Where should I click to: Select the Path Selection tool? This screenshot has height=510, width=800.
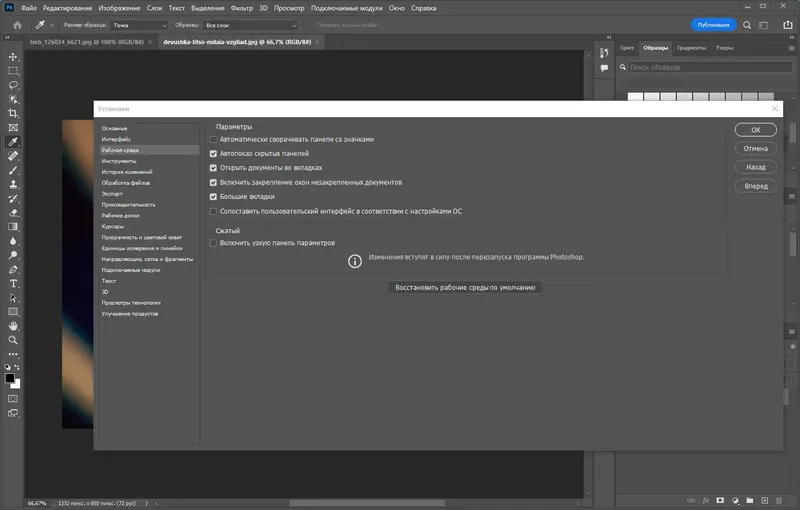point(13,298)
